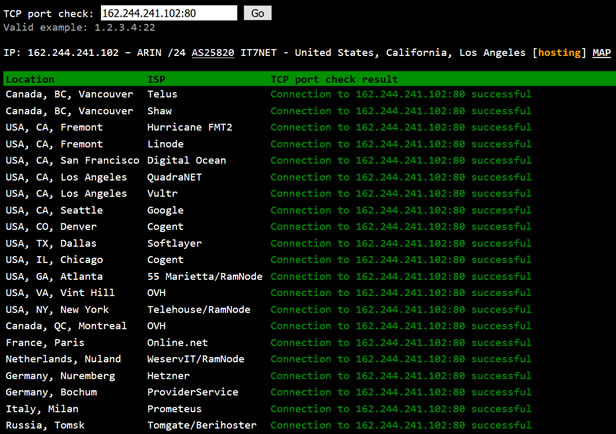The width and height of the screenshot is (616, 434).
Task: Click the Google ISP cell
Action: pyautogui.click(x=165, y=211)
